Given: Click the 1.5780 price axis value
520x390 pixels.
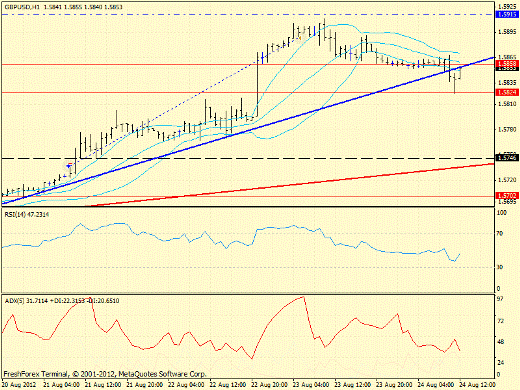Looking at the screenshot, I should [x=507, y=129].
